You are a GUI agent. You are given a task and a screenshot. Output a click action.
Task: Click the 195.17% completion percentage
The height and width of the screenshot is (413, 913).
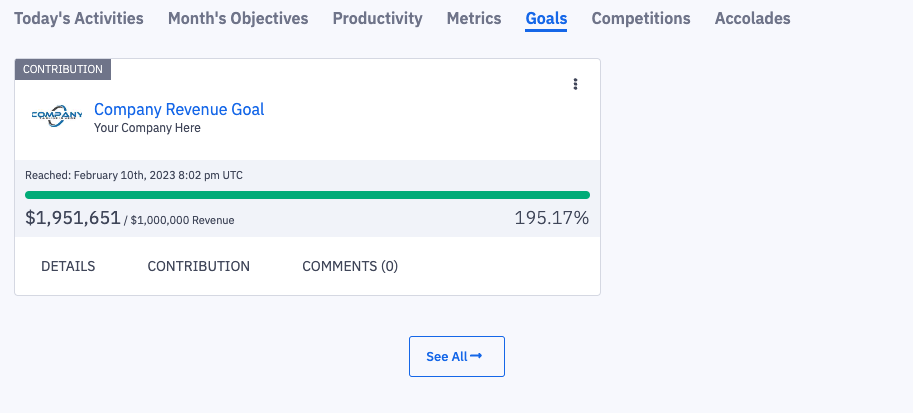pyautogui.click(x=551, y=218)
